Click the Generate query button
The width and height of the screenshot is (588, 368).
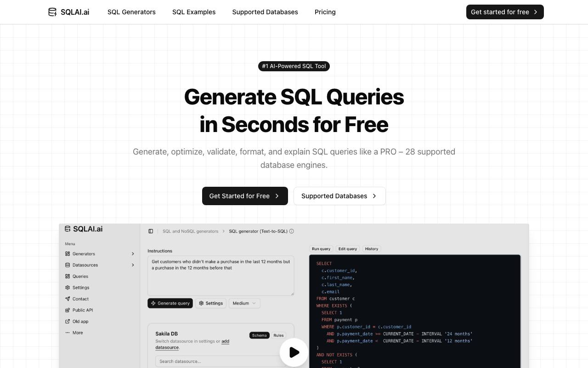coord(170,304)
